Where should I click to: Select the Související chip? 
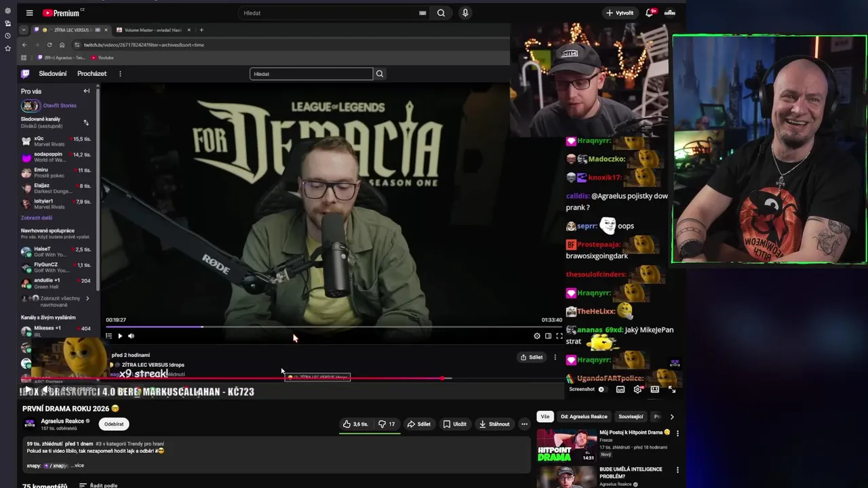click(x=631, y=416)
